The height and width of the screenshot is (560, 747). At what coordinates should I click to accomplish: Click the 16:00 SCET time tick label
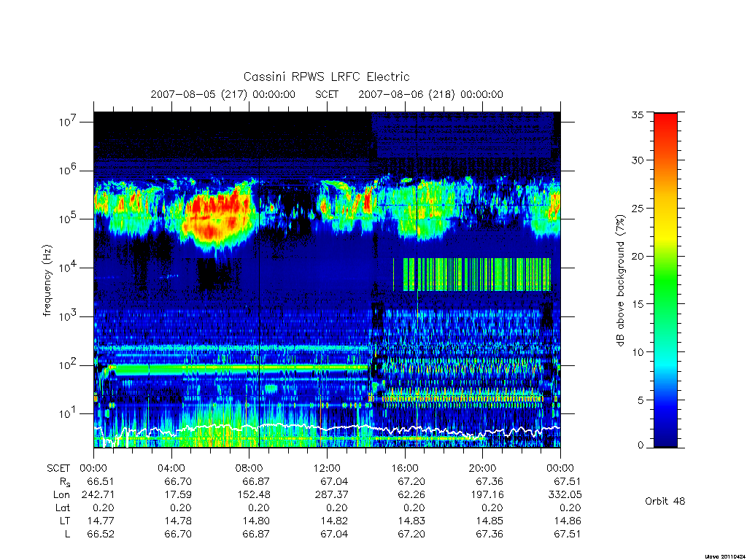tap(404, 468)
